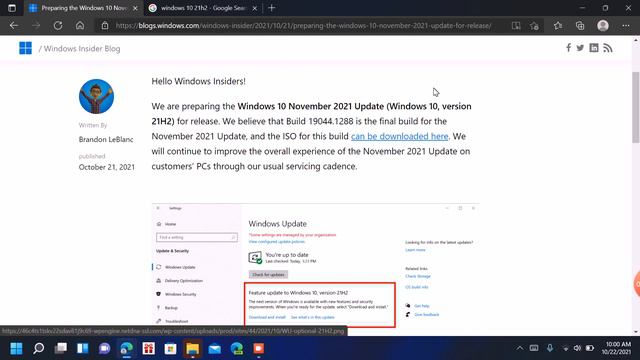
Task: Open Teams Chat from the taskbar
Action: point(105,349)
